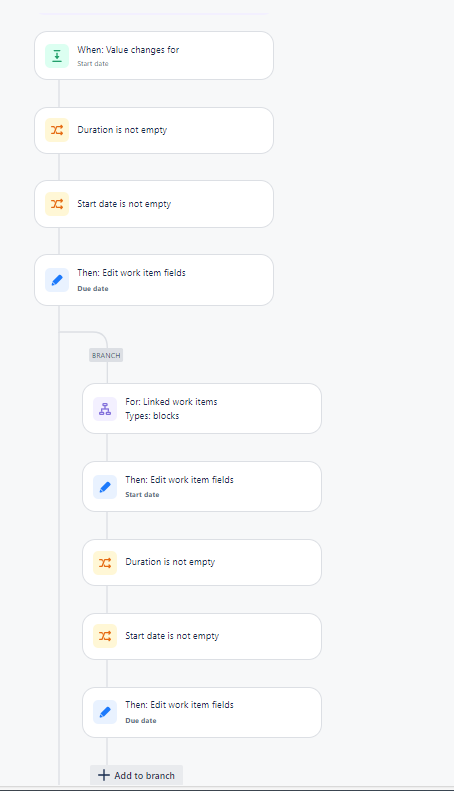Click pencil icon of Start date edit action

[x=105, y=487]
